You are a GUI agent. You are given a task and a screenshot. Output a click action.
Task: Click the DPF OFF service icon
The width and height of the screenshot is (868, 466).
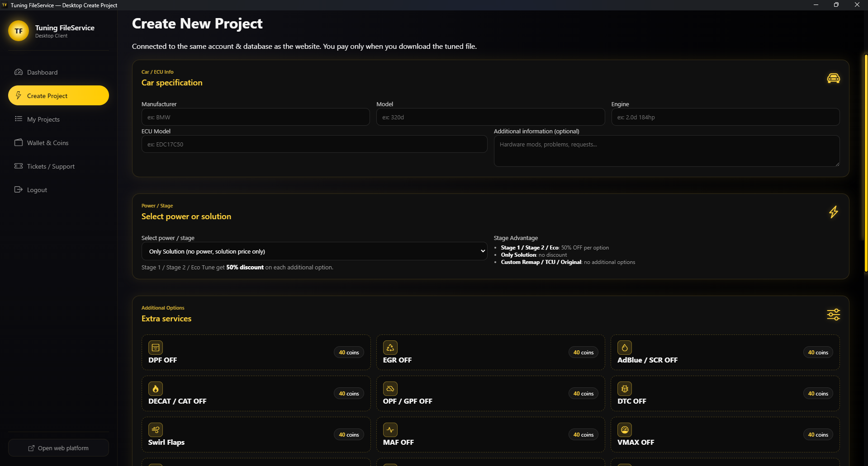[156, 348]
